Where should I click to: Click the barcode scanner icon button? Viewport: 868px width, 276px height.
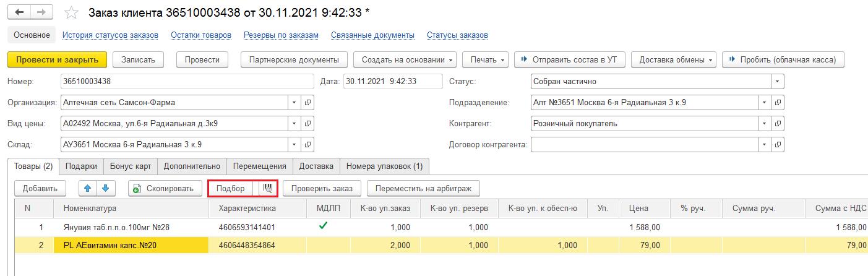pos(268,188)
